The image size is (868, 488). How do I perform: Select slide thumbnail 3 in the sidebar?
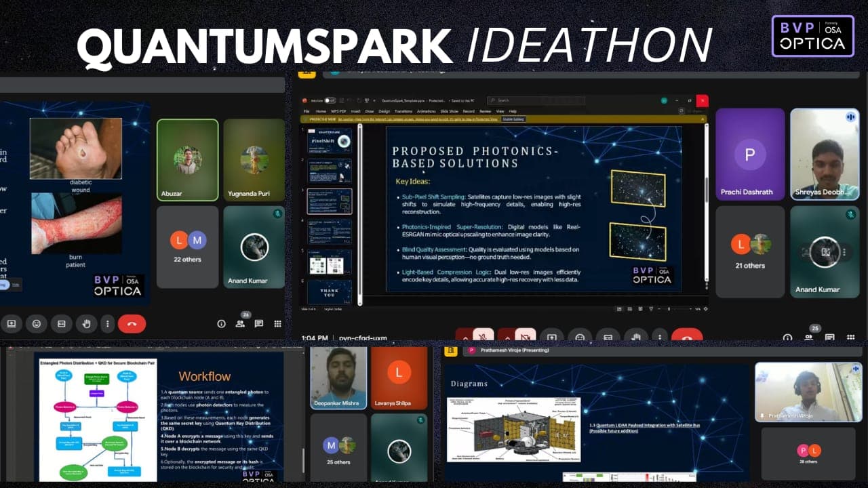330,201
